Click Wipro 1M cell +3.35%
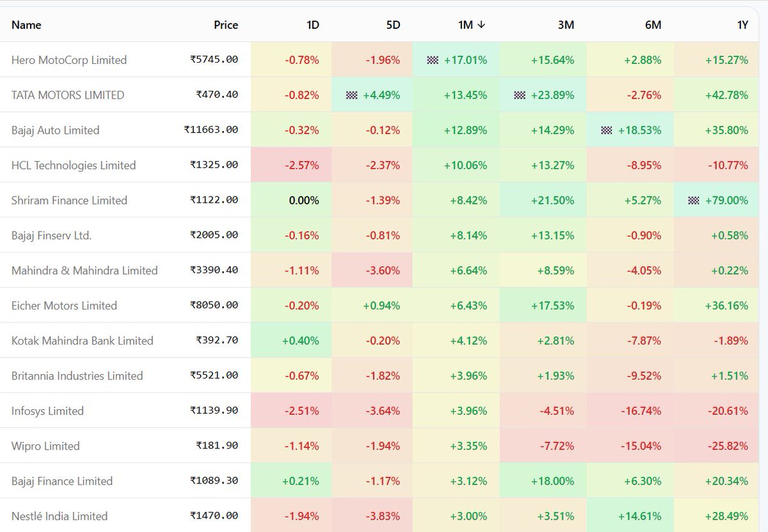Image resolution: width=768 pixels, height=532 pixels. click(x=456, y=446)
